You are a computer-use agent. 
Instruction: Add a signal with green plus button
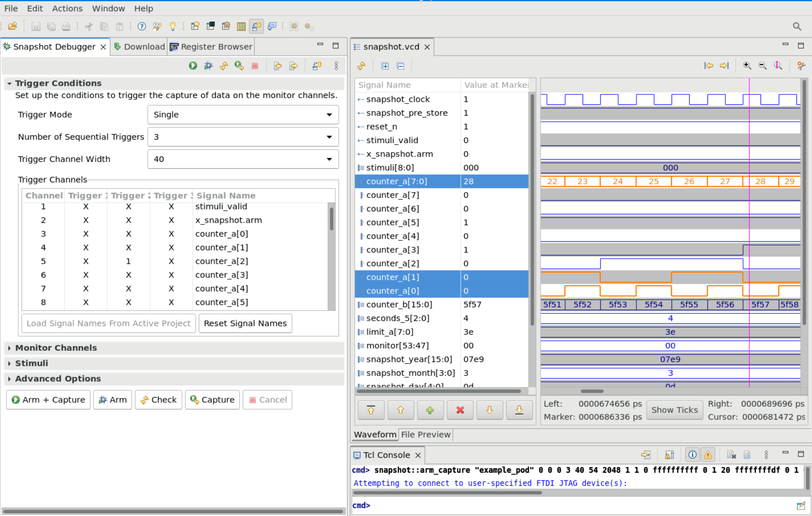(x=430, y=410)
